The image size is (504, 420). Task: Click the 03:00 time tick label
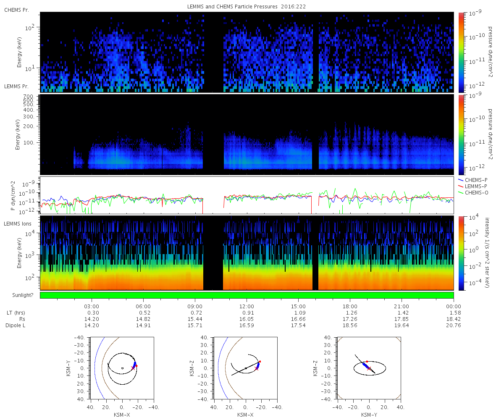(92, 306)
